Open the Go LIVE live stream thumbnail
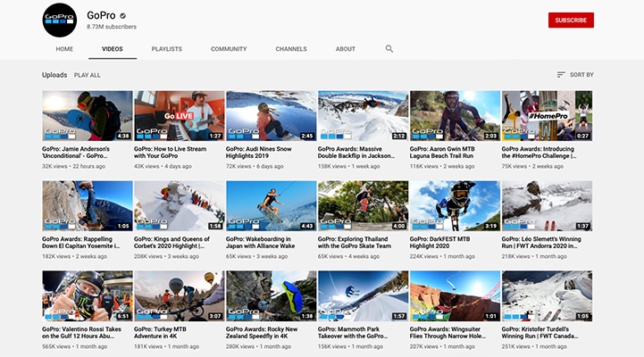 [x=179, y=115]
